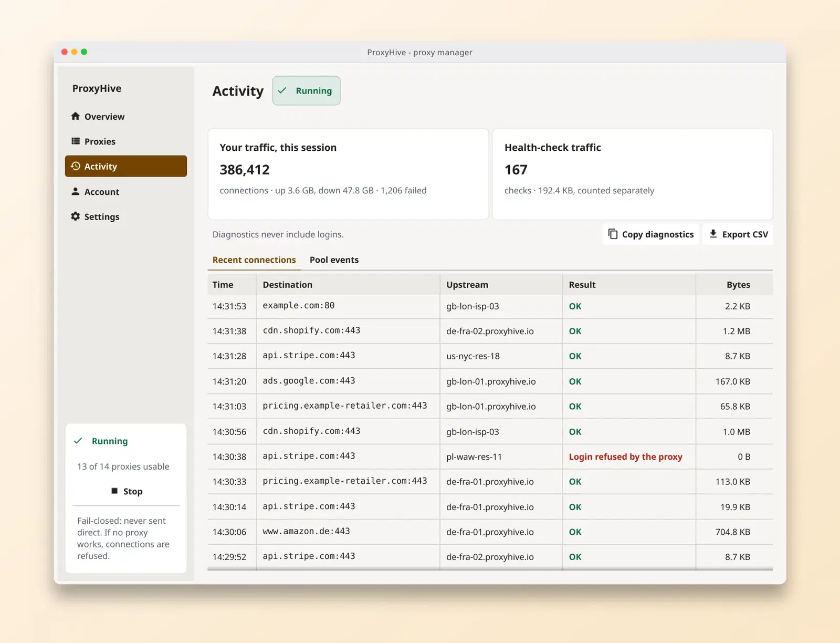This screenshot has width=840, height=643.
Task: Click the '13 of 14 proxies usable' text
Action: click(123, 466)
